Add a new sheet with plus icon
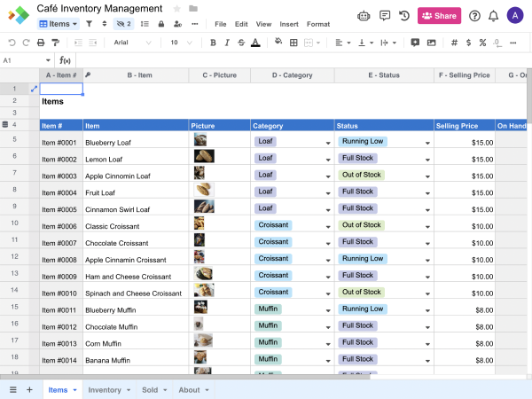This screenshot has width=532, height=399. (29, 389)
